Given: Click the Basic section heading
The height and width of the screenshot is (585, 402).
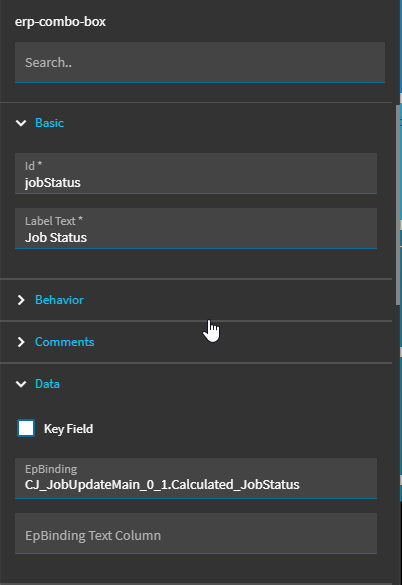Looking at the screenshot, I should click(49, 123).
